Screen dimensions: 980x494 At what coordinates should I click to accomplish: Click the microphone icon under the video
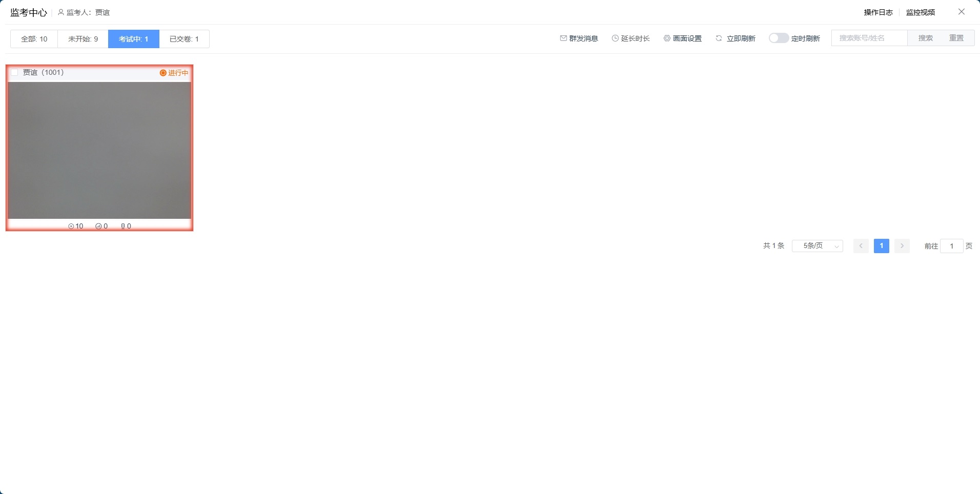[123, 226]
